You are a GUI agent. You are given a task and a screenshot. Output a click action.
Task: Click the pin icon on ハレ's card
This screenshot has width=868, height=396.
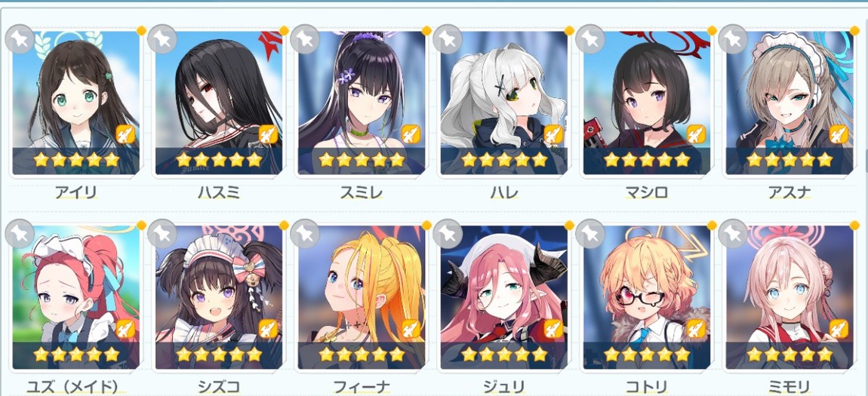[x=448, y=39]
